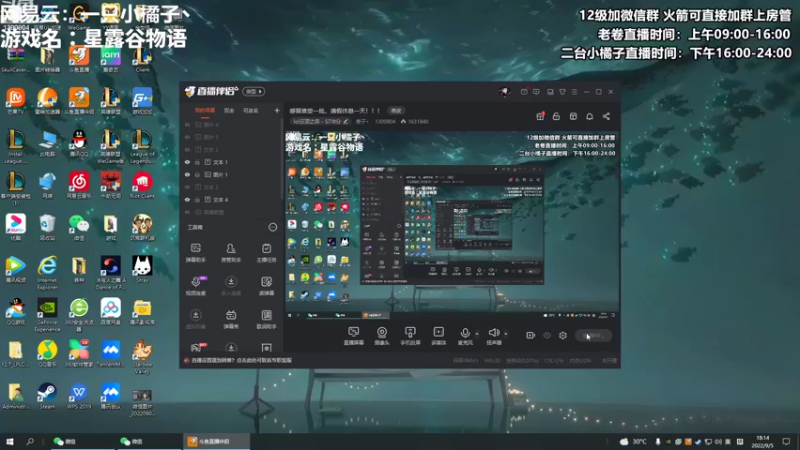
Task: Expand speaker options arrow
Action: point(506,334)
